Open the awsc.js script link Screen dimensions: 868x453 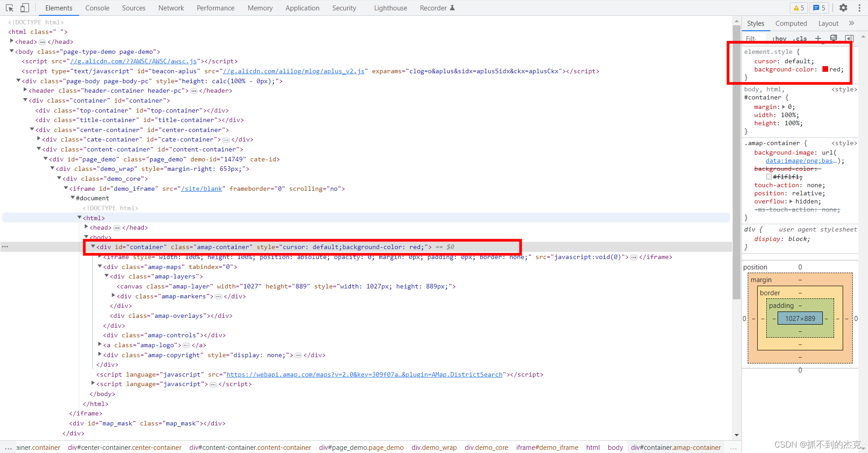point(133,61)
